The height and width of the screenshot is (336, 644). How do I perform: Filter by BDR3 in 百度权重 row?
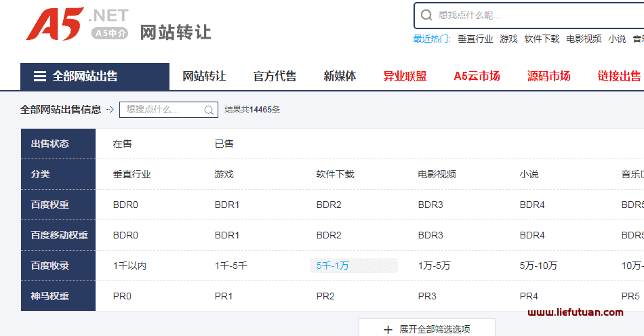coord(430,205)
